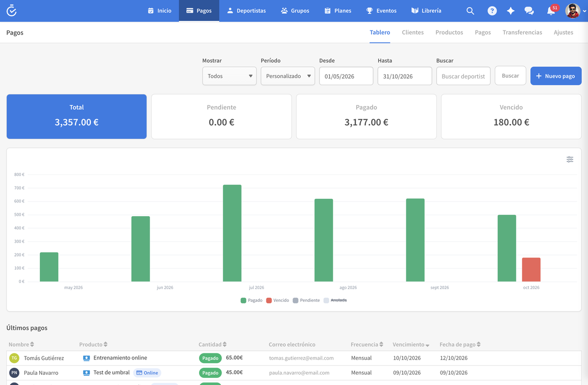Image resolution: width=588 pixels, height=385 pixels.
Task: Click the Hasta date field
Action: (405, 76)
